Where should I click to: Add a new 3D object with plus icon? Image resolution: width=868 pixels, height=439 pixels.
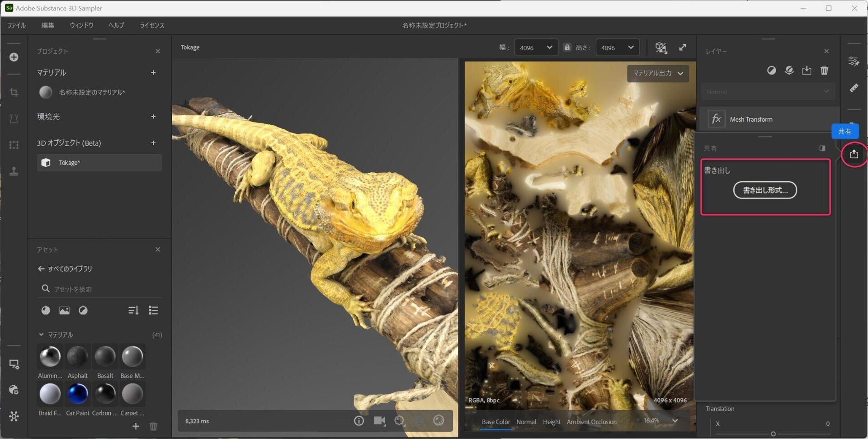(153, 143)
